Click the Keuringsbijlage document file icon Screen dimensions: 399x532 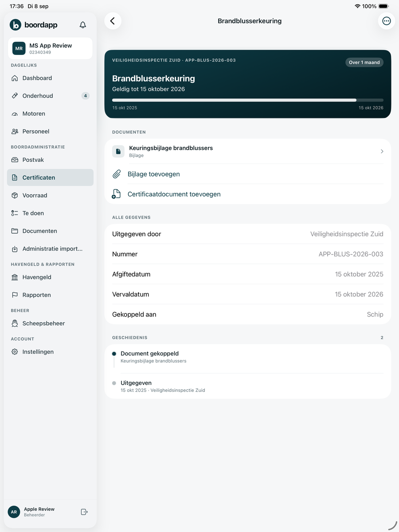pos(118,151)
